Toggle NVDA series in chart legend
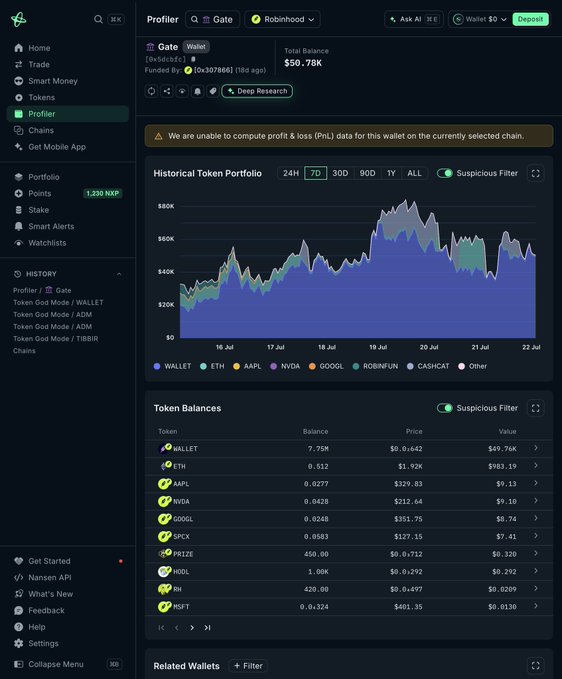Viewport: 562px width, 679px height. coord(285,366)
